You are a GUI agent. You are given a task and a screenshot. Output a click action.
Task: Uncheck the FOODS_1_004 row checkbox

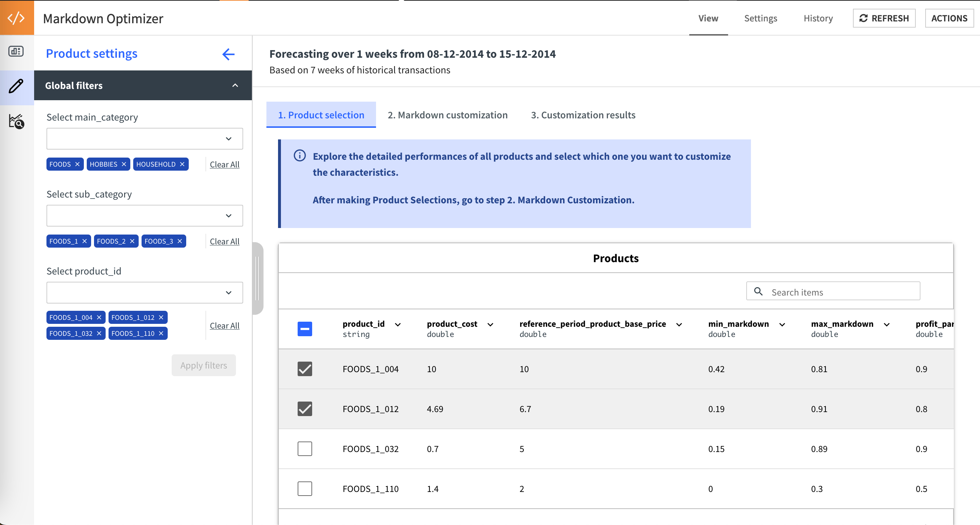point(305,369)
